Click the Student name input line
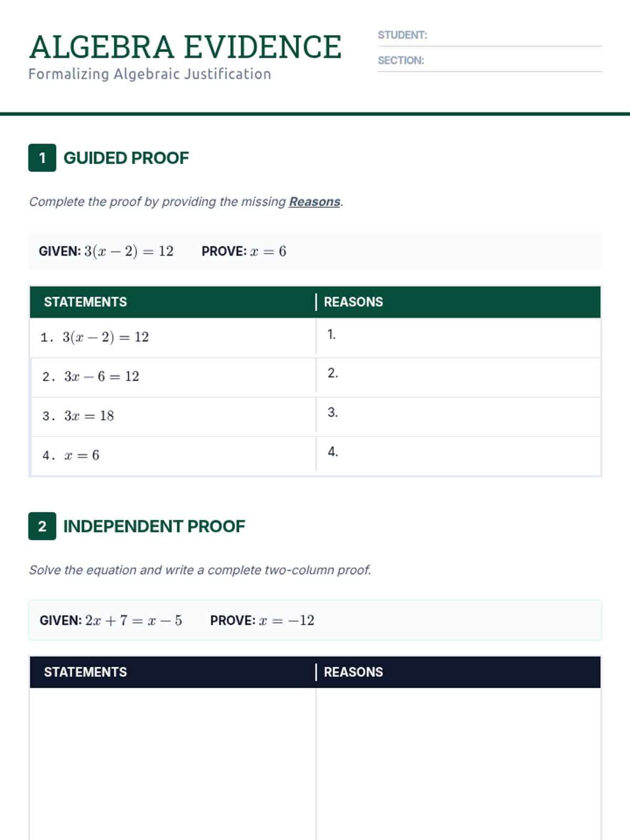Viewport: 630px width, 840px height. tap(514, 36)
